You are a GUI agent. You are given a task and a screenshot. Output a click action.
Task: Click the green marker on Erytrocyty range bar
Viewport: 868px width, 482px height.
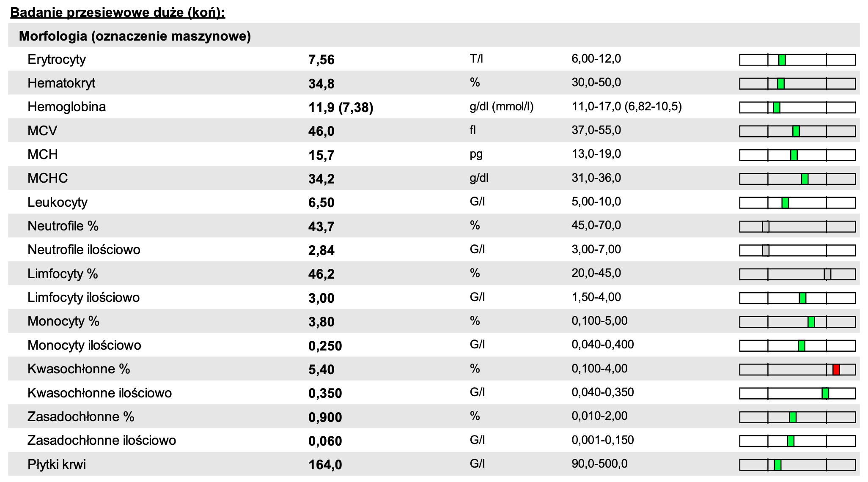782,60
